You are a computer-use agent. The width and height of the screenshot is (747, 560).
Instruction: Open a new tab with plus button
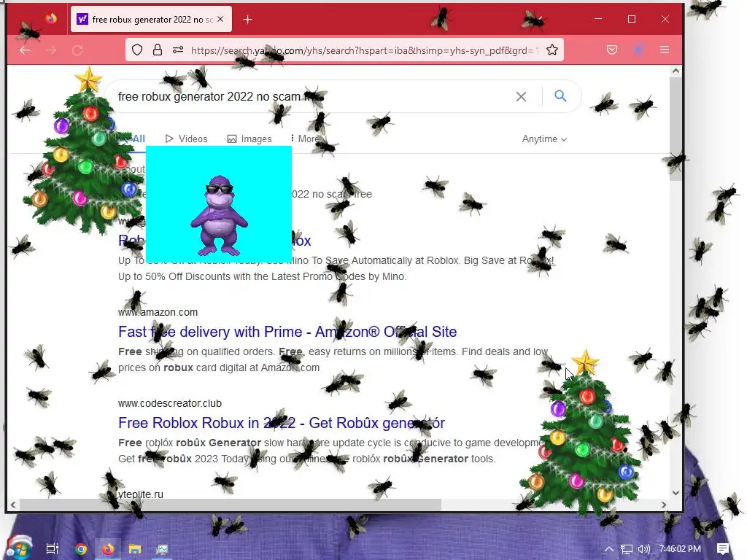coord(248,20)
